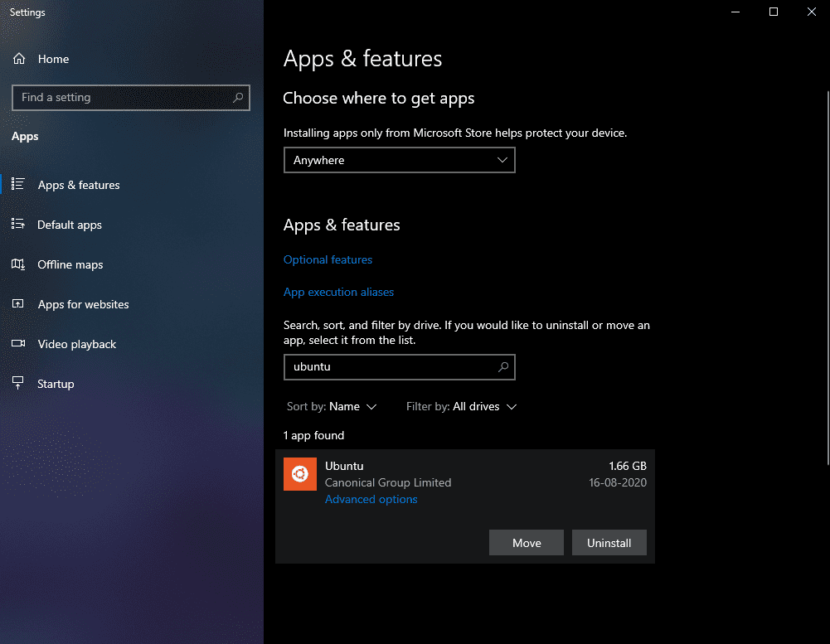Viewport: 830px width, 644px height.
Task: Click the magnifier in the ubuntu search box
Action: (502, 366)
